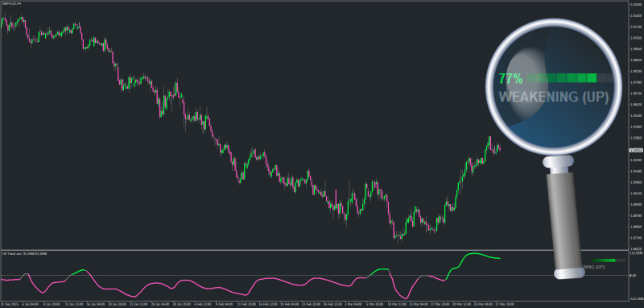Click the 19 Feb 04:00 time label
644x308 pixels.
[290, 304]
